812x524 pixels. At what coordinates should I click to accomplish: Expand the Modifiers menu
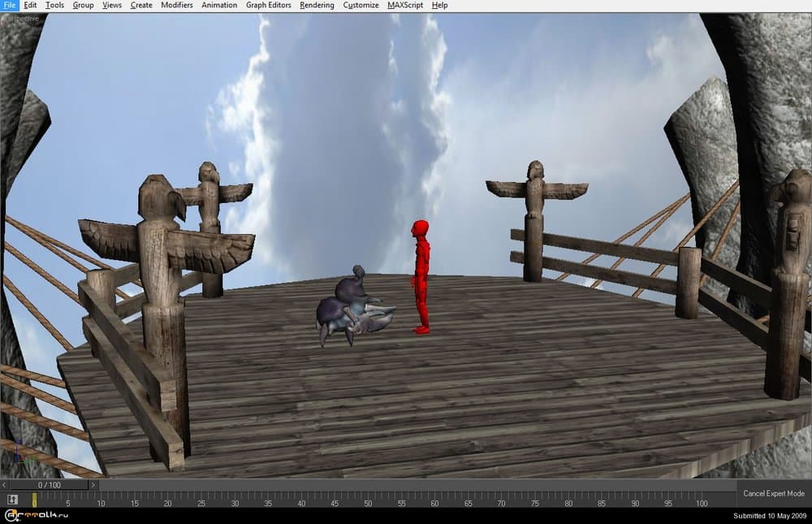tap(177, 5)
